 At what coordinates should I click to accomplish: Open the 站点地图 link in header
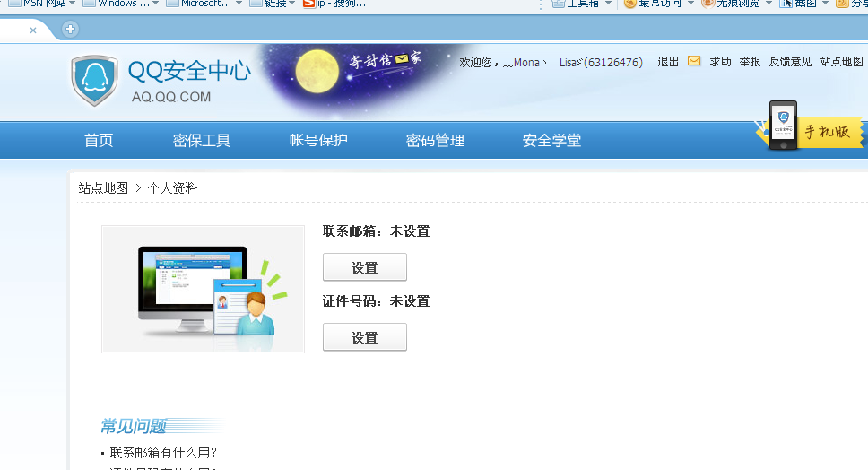click(x=841, y=62)
